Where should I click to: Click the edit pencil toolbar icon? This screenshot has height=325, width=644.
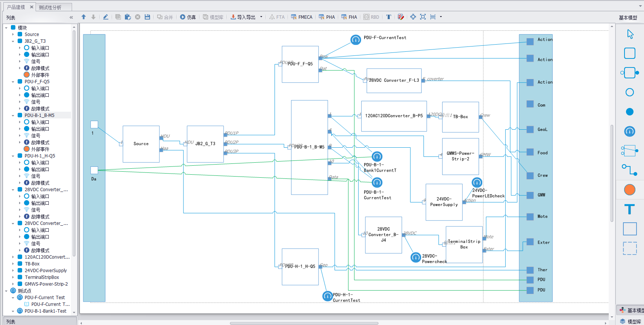pos(106,17)
